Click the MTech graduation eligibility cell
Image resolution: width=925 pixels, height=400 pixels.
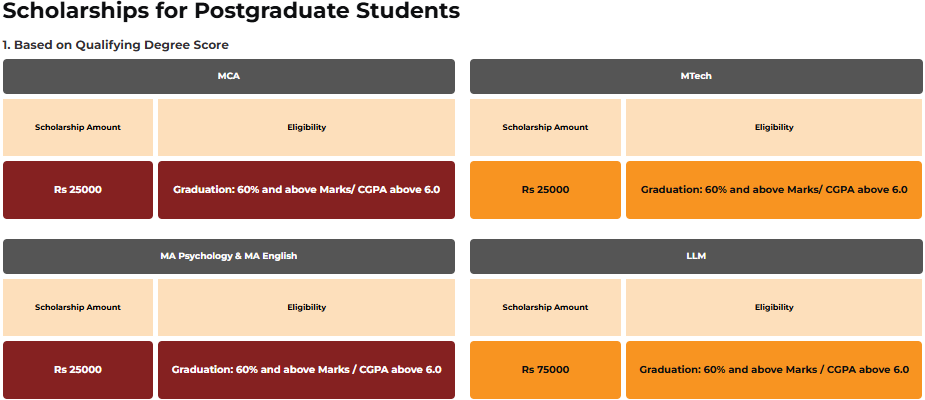[x=774, y=189]
